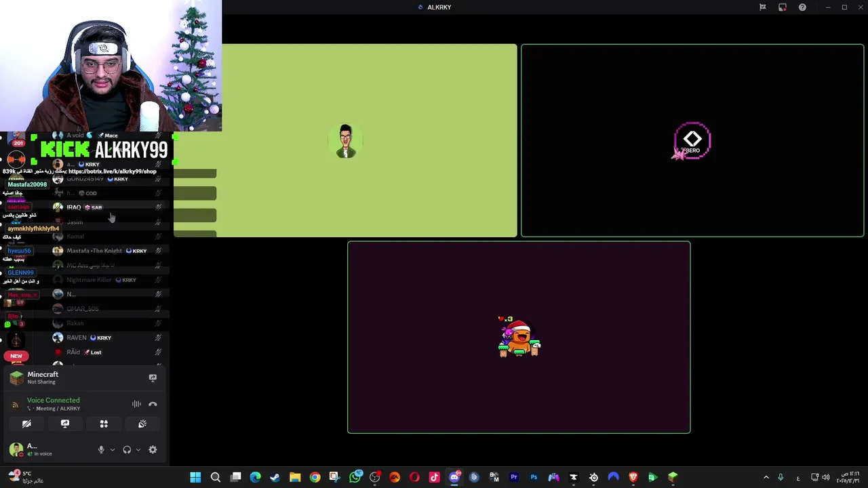Expand microphone input options arrow

pyautogui.click(x=113, y=449)
